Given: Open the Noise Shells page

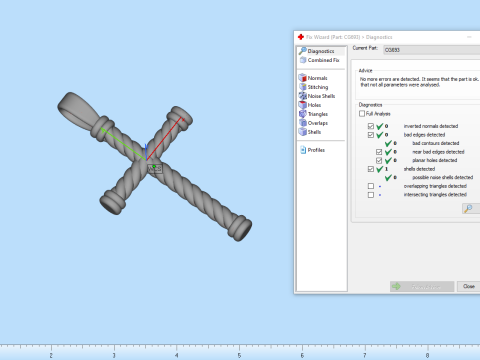Looking at the screenshot, I should 317,96.
